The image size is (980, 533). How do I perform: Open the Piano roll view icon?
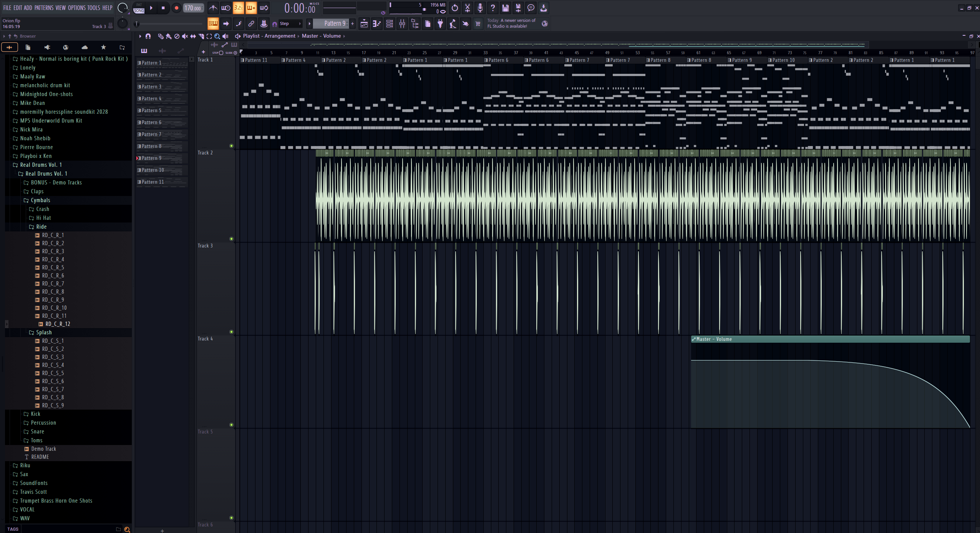377,24
